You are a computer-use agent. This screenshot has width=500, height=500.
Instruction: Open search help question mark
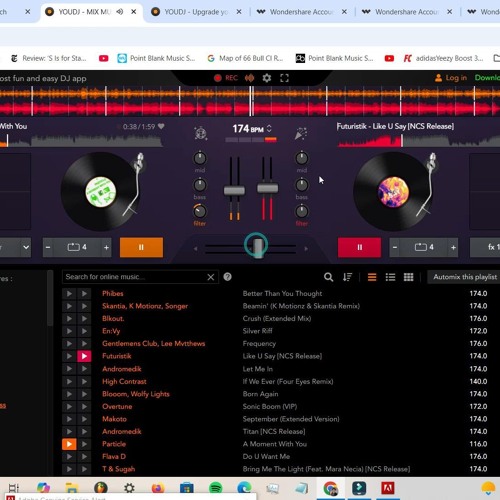tap(228, 277)
